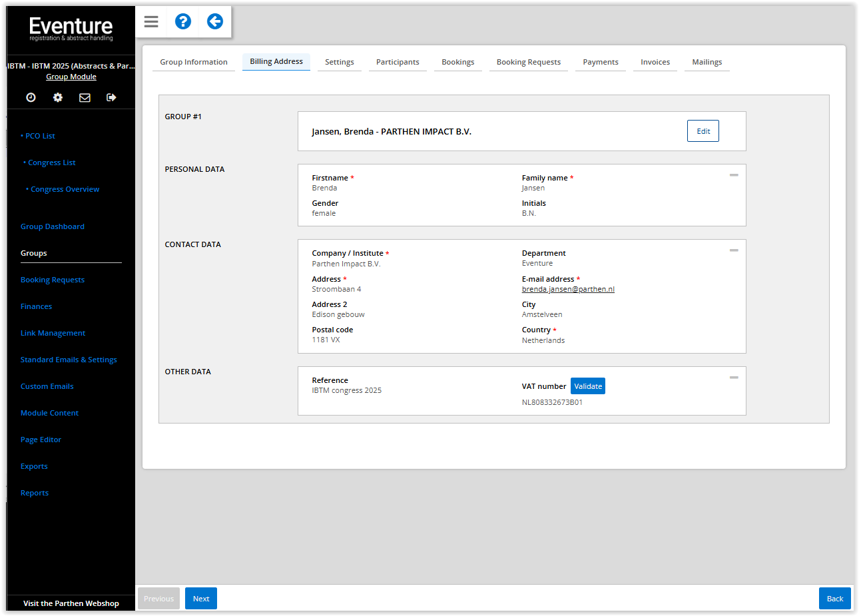Click the brenda.jansen@parthen.nl email link
The image size is (859, 616).
pos(568,289)
